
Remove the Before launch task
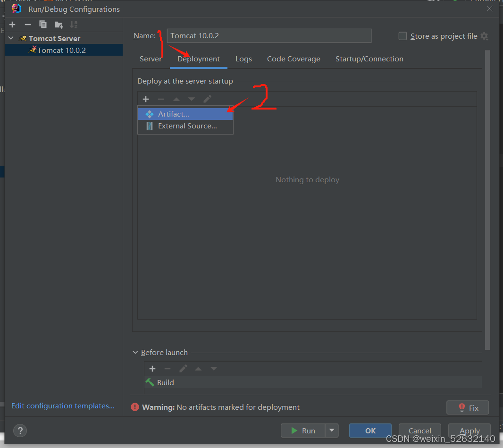pos(168,369)
